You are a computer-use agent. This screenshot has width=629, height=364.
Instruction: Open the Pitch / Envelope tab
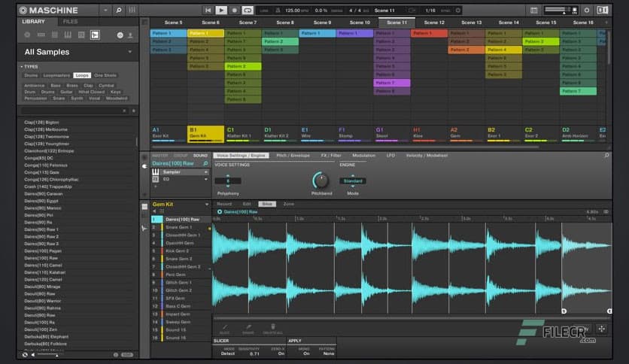tap(292, 155)
